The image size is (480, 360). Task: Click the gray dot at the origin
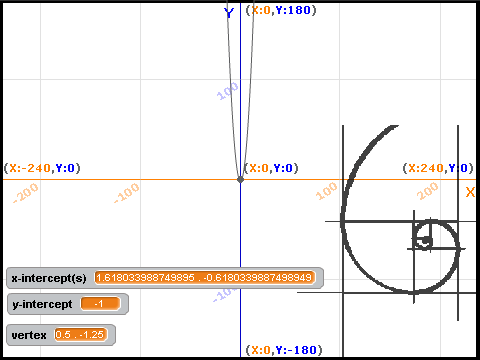240,180
